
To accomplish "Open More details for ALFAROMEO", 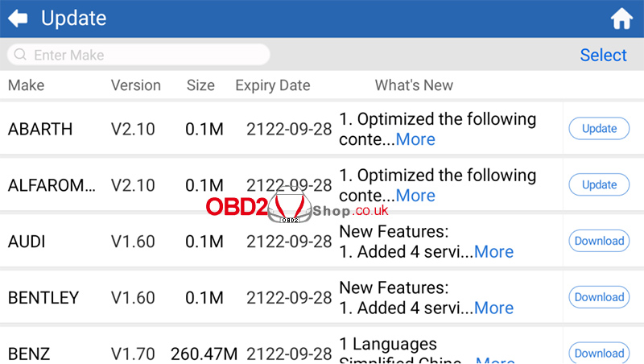I will point(415,196).
